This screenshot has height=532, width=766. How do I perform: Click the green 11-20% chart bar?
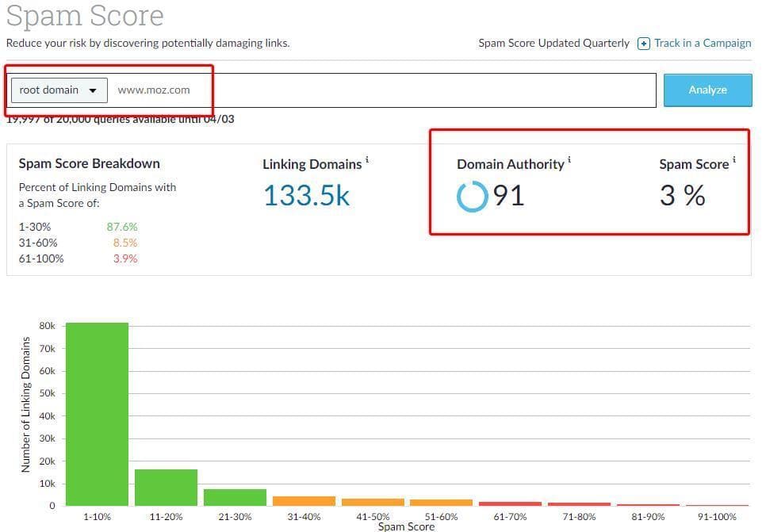(x=165, y=488)
